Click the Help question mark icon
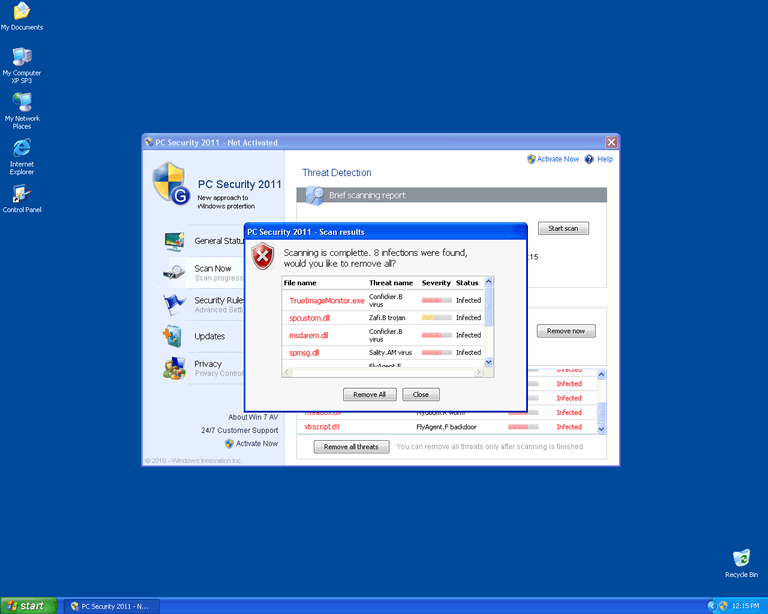This screenshot has height=614, width=768. (590, 159)
